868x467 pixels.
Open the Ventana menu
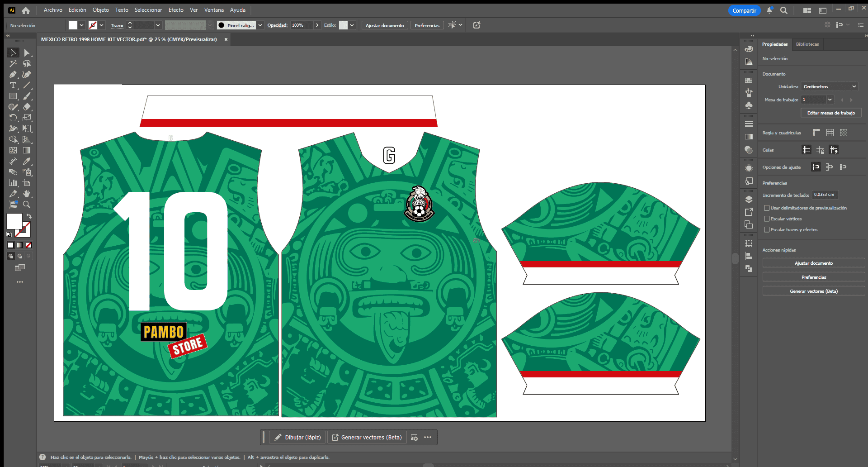(x=214, y=10)
